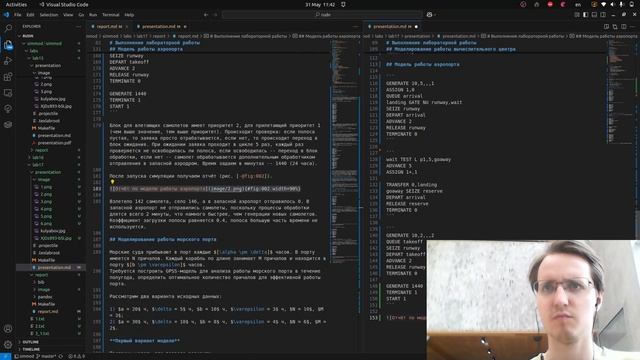Open Manage gear in activity bar
This screenshot has width=640, height=360.
click(x=8, y=344)
